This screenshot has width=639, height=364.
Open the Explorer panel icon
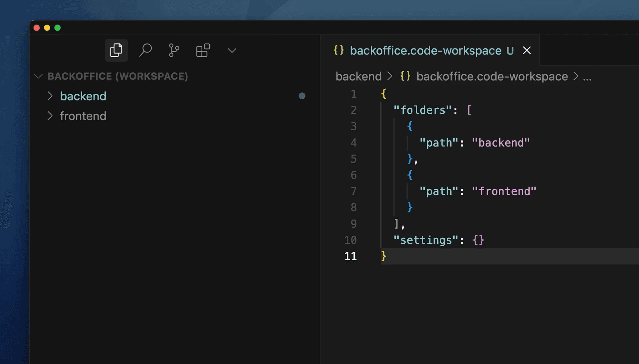(116, 50)
